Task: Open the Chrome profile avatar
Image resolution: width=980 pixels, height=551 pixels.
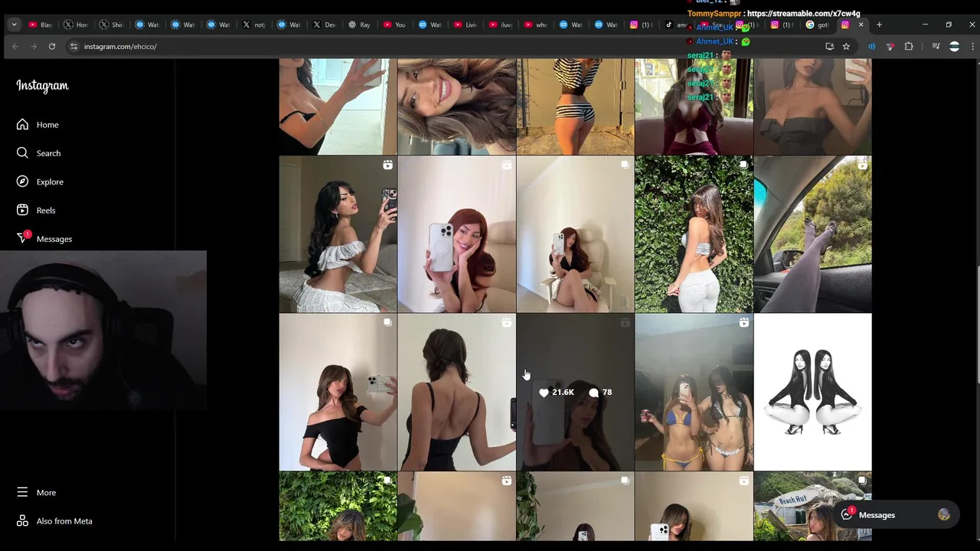Action: pyautogui.click(x=954, y=47)
